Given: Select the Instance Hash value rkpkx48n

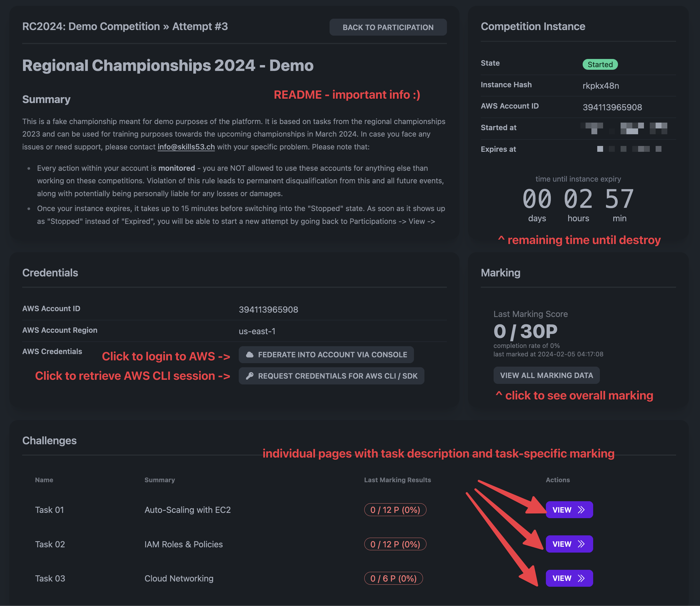Looking at the screenshot, I should (x=600, y=86).
